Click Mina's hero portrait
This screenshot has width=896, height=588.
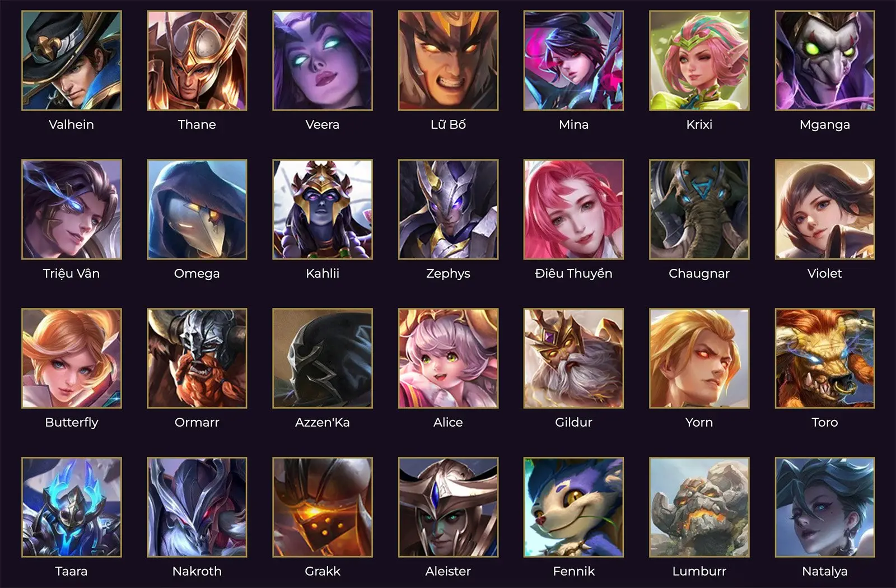pyautogui.click(x=573, y=60)
